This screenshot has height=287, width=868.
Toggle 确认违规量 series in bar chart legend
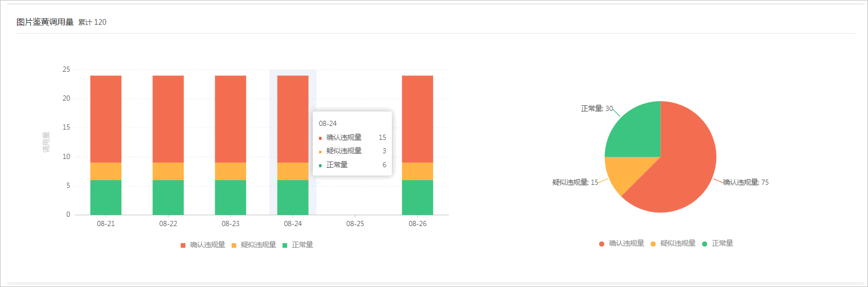(x=203, y=245)
